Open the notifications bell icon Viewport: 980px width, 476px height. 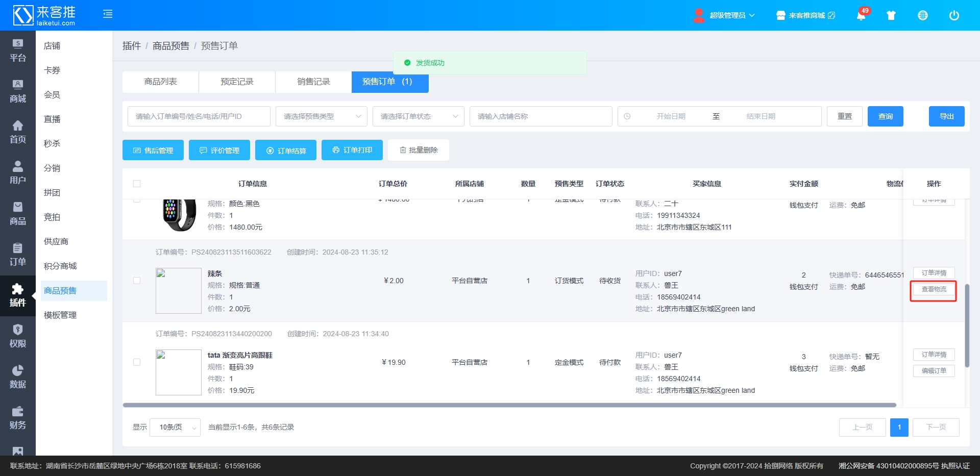point(861,15)
